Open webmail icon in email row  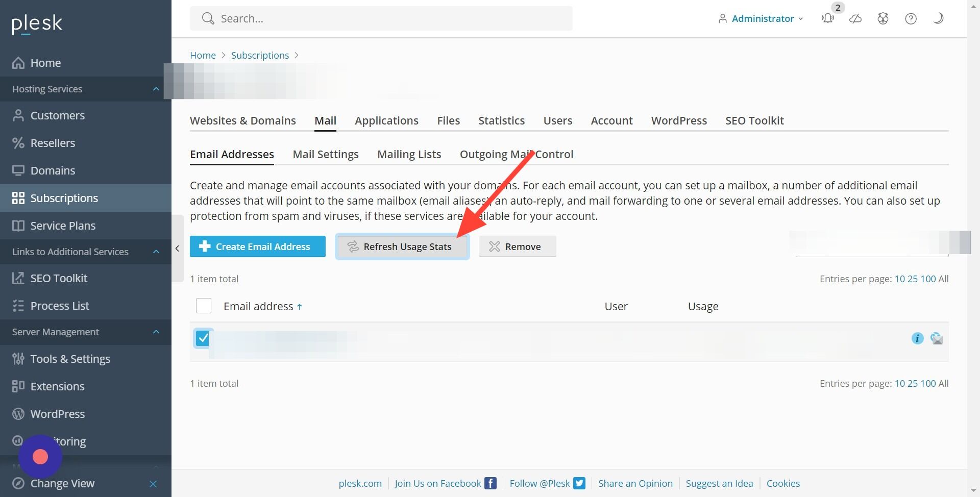[937, 338]
